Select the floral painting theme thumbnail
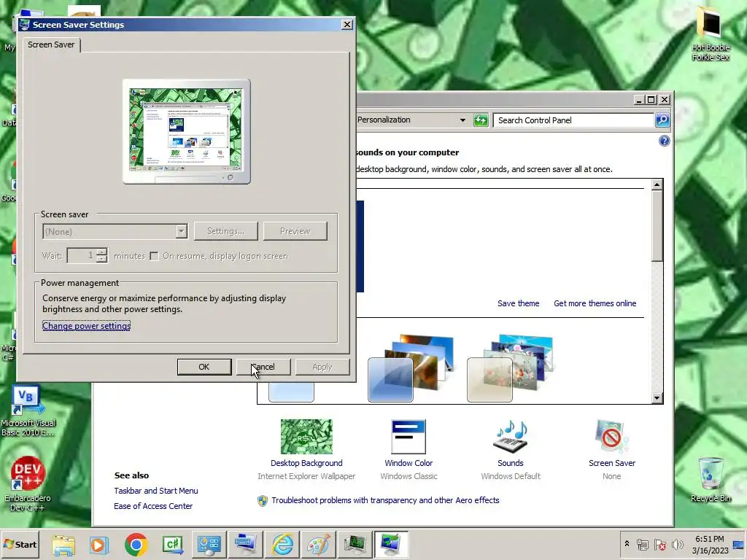This screenshot has width=747, height=560. 510,367
